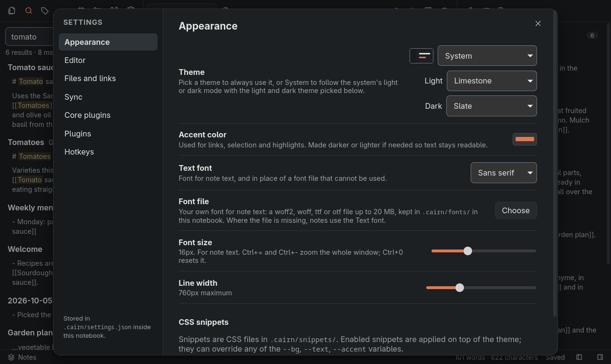611x364 pixels.
Task: Open the "Welcome" search result
Action: 25,249
